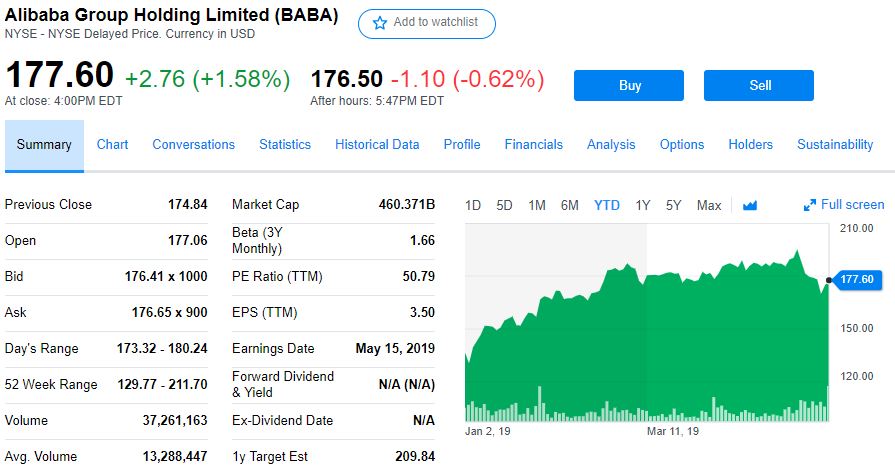Select the 1M chart range
The width and height of the screenshot is (895, 470).
point(537,205)
